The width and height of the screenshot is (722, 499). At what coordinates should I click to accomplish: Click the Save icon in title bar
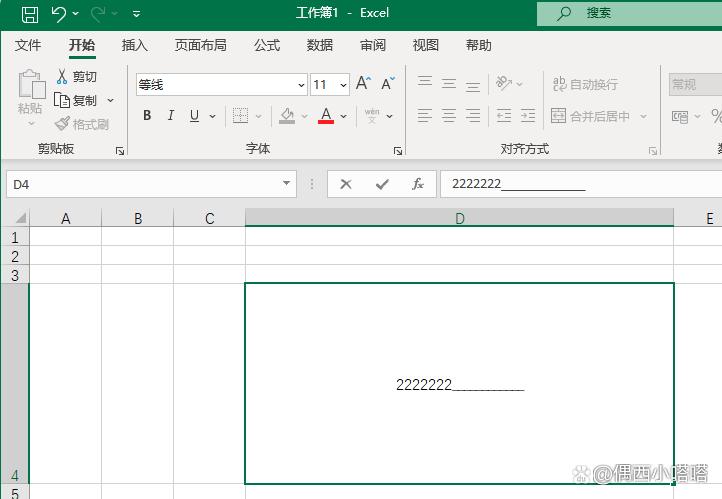tap(30, 14)
